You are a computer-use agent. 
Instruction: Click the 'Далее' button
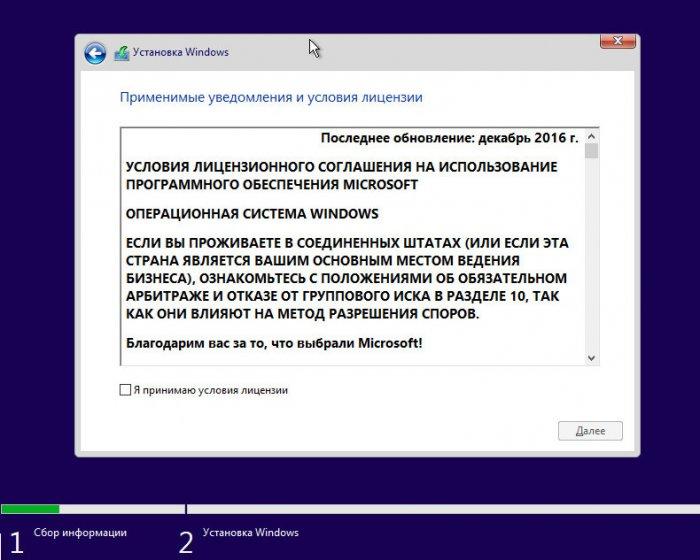click(590, 431)
